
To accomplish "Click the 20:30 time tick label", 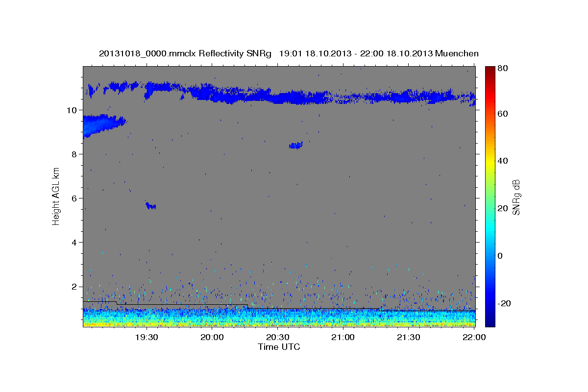I will 277,338.
